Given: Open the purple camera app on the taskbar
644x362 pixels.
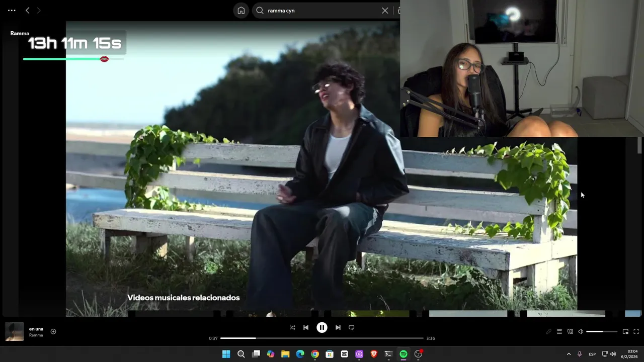Looking at the screenshot, I should (359, 354).
